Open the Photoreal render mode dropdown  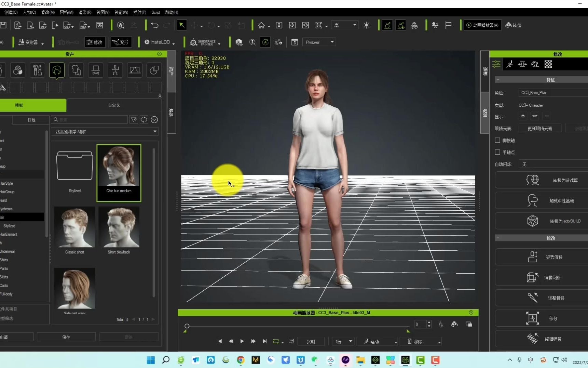click(x=319, y=42)
